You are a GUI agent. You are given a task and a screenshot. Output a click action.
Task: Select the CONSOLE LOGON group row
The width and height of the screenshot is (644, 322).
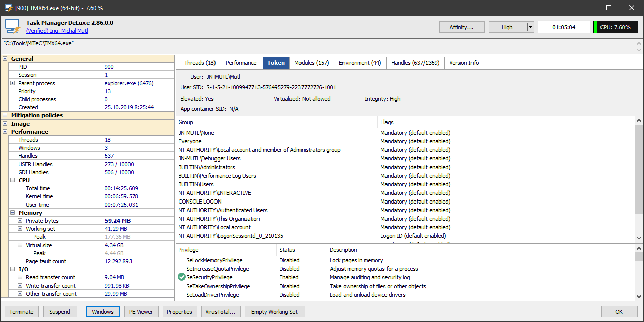405,202
